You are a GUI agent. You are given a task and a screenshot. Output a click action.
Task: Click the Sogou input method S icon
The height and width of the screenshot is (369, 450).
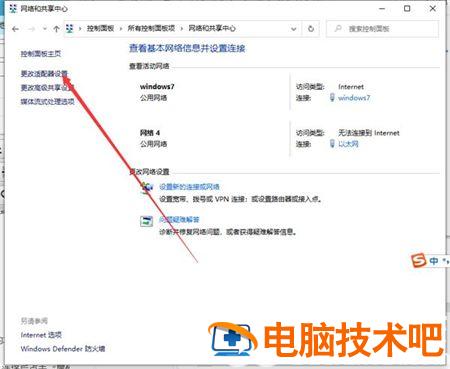tap(418, 260)
